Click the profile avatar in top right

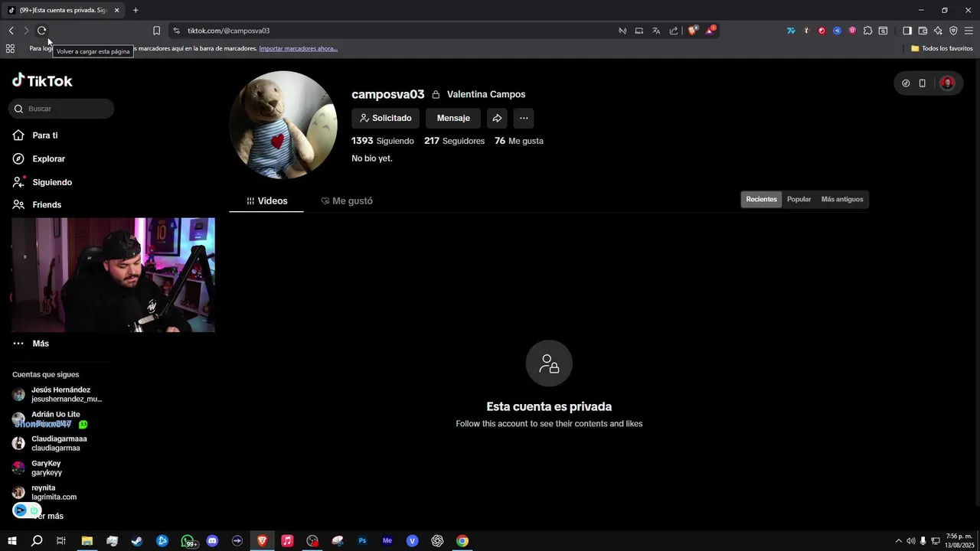[x=947, y=83]
